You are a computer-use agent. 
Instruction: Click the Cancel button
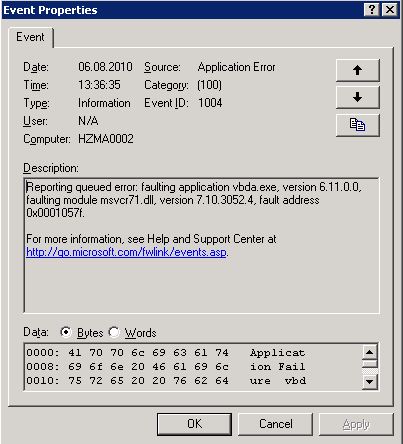(276, 424)
